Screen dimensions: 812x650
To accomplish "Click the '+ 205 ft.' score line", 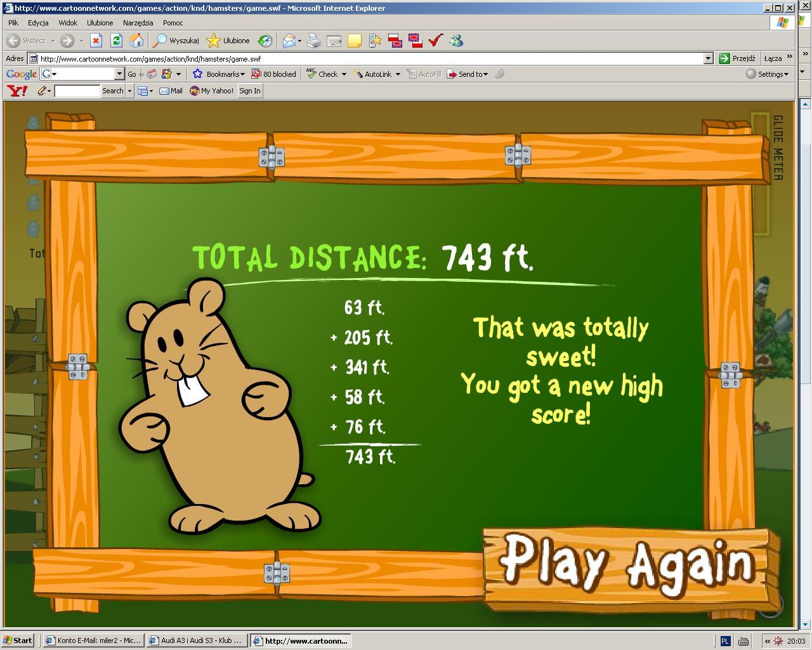I will (x=361, y=337).
